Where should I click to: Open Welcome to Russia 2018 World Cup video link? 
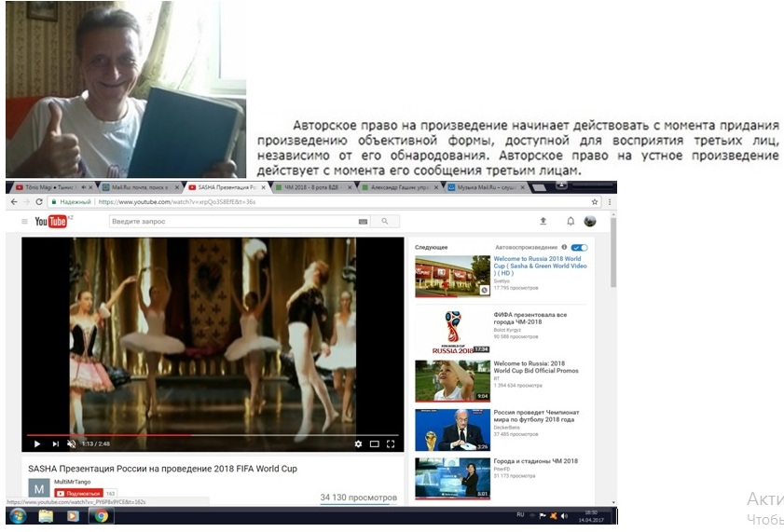click(x=540, y=266)
